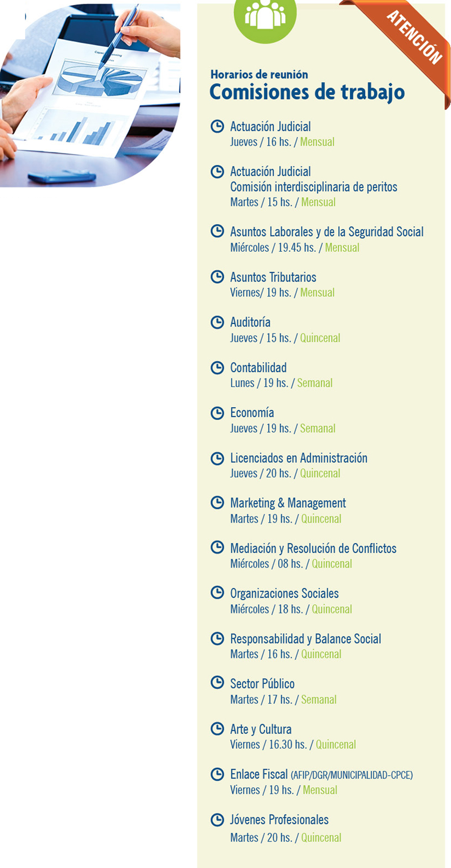Click the clock icon beside Auditoría
This screenshot has height=868, width=451.
pyautogui.click(x=217, y=322)
